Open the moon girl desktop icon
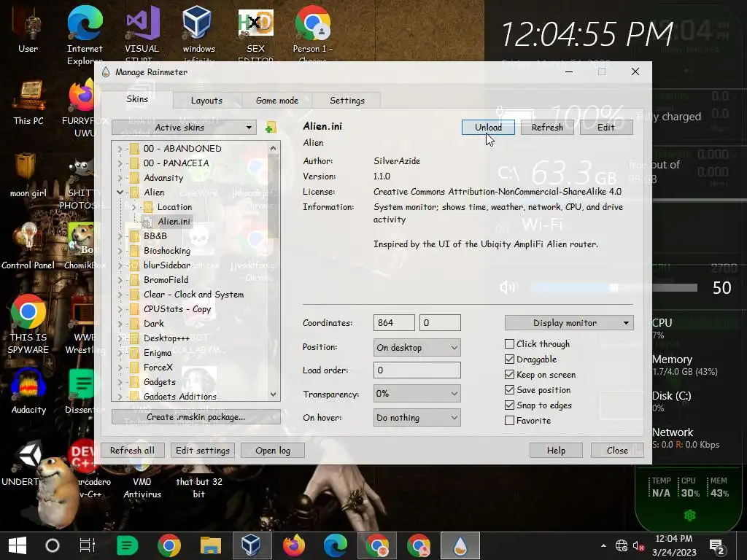Screen dimensions: 747x560 click(28, 175)
